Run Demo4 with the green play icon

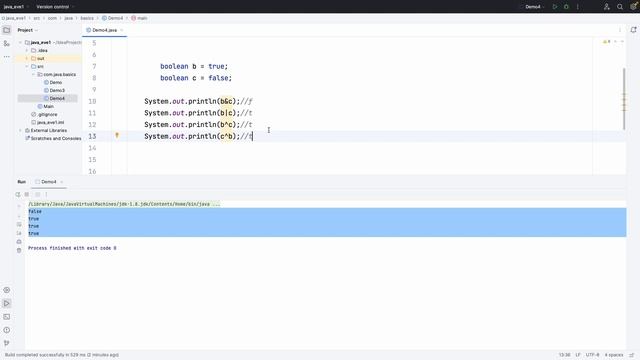tap(555, 7)
